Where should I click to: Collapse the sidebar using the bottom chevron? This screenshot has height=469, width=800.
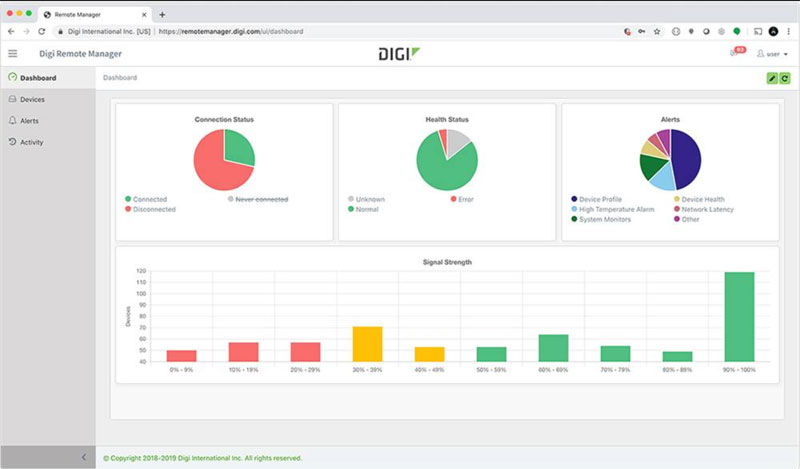coord(83,457)
